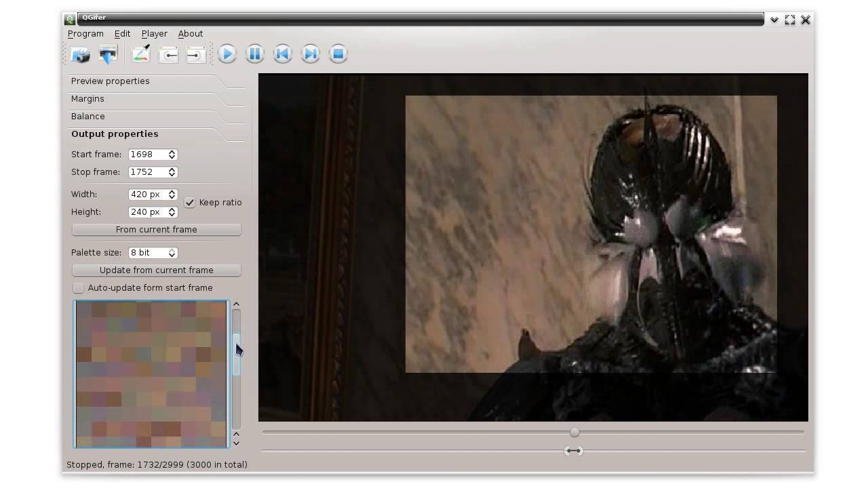Open the About menu
Viewport: 868px width, 488px height.
[x=191, y=34]
